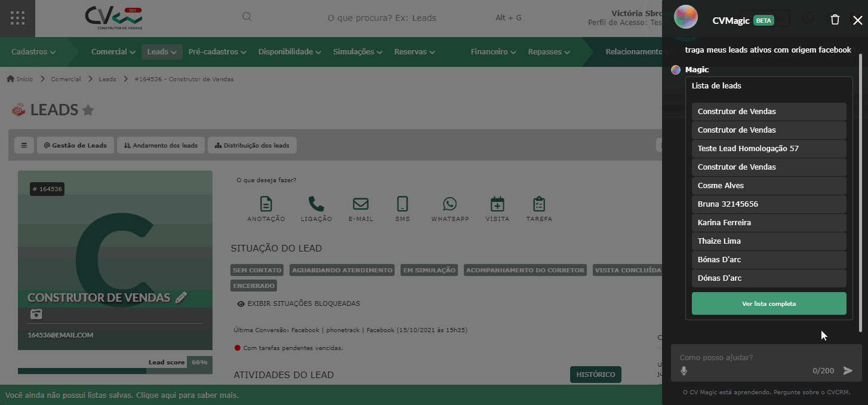Open the Reservas dropdown
This screenshot has height=405, width=868.
pos(414,52)
